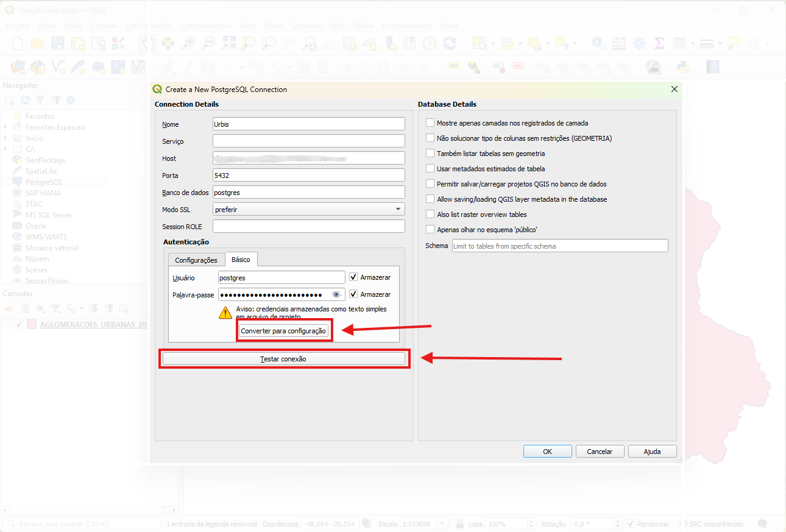Image resolution: width=786 pixels, height=532 pixels.
Task: Open messages log icon in status bar
Action: pos(762,523)
